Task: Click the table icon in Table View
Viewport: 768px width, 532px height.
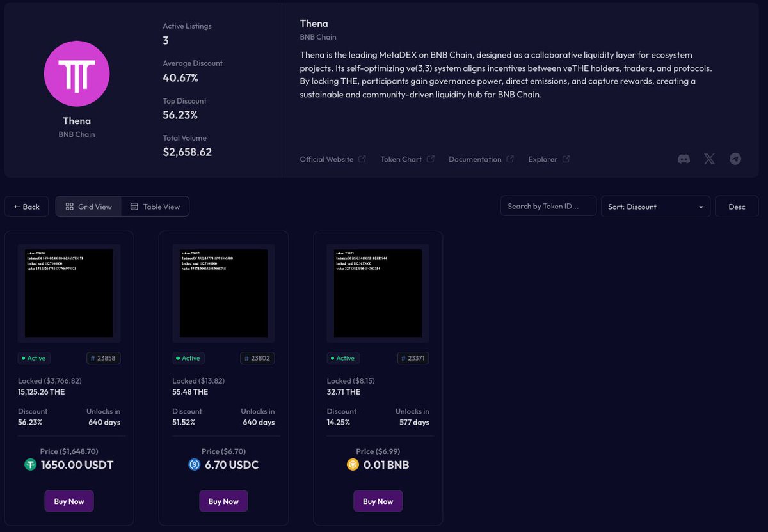Action: pyautogui.click(x=134, y=207)
